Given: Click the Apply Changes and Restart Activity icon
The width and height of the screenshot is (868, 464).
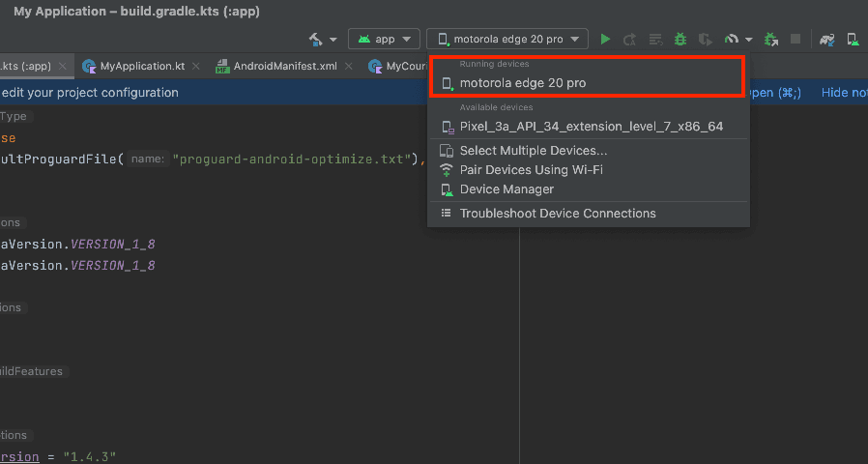Looking at the screenshot, I should tap(629, 40).
